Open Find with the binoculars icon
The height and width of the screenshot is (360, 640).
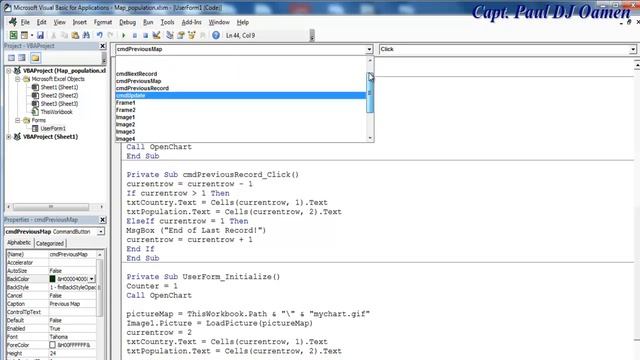(x=86, y=36)
